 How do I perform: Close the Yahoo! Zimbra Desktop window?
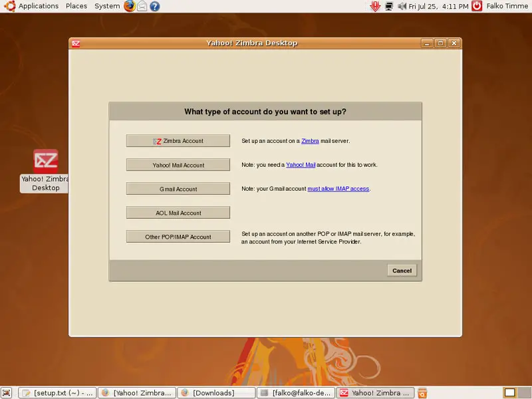(454, 43)
